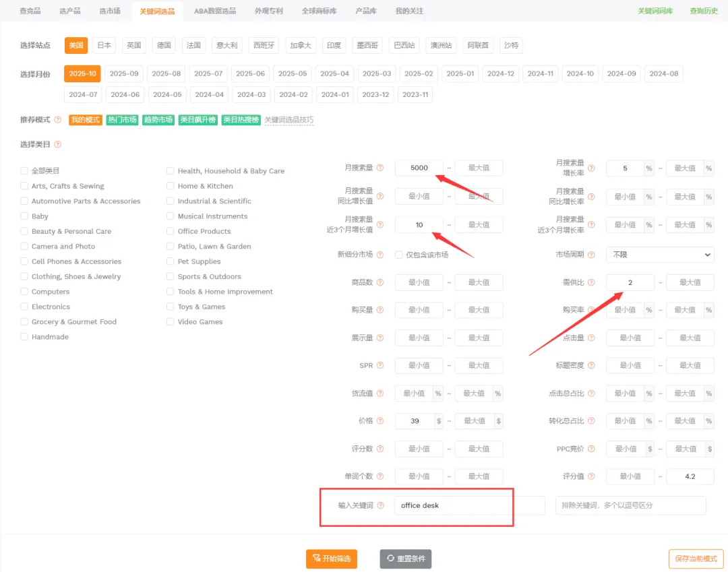Check the 全部类目 category box

pos(24,170)
